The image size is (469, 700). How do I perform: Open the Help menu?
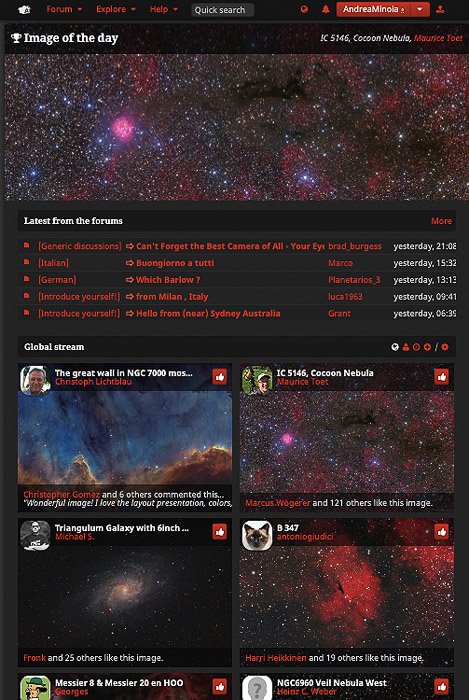pos(163,9)
